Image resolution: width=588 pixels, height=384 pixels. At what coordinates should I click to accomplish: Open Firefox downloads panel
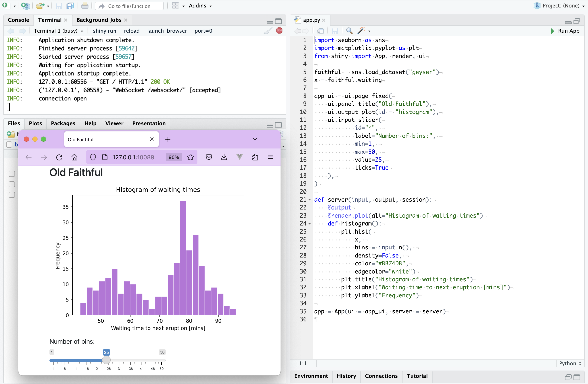[x=224, y=157]
